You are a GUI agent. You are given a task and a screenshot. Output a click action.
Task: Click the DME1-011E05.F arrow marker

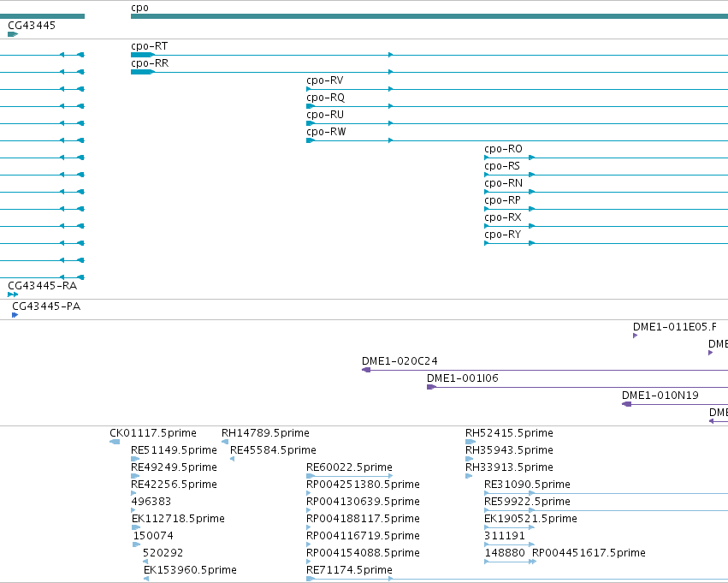pyautogui.click(x=635, y=336)
